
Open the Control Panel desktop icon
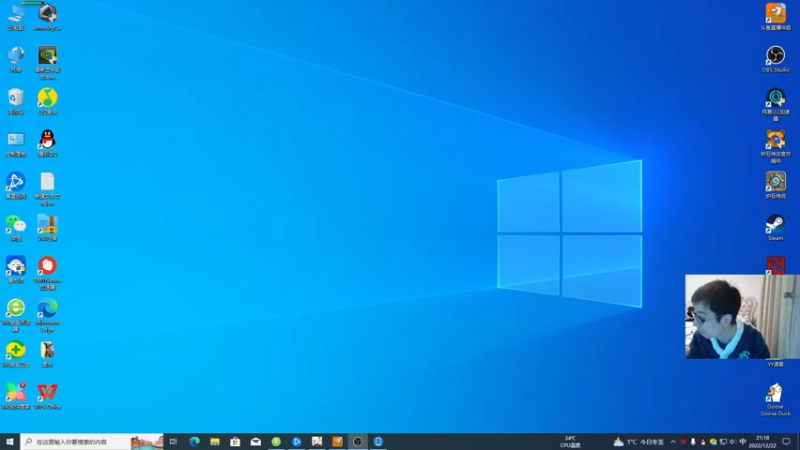click(x=16, y=143)
